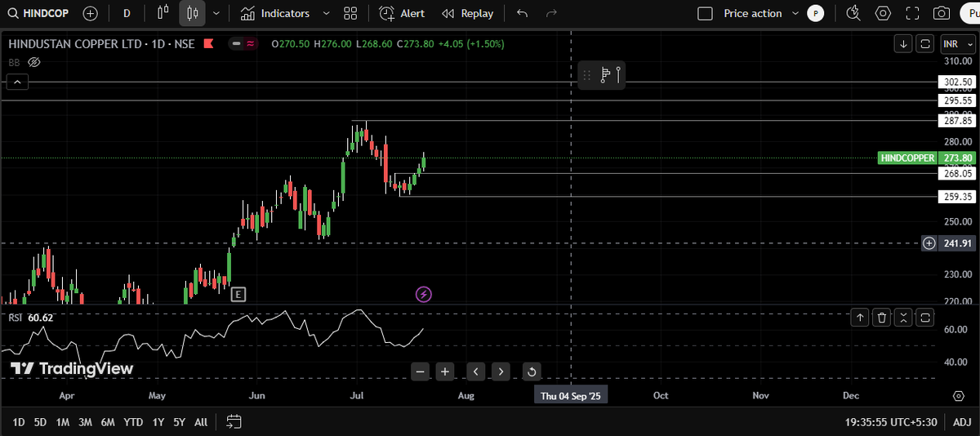Expand favorite indicators dropdown arrow

point(327,13)
